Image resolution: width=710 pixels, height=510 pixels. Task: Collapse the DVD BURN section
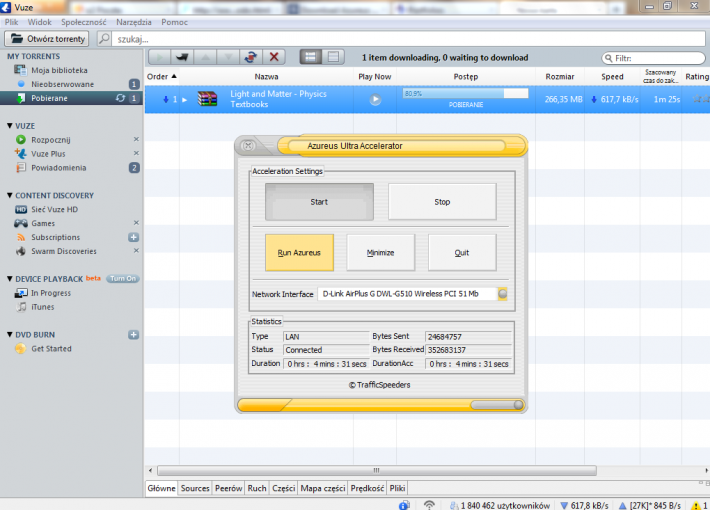pyautogui.click(x=10, y=335)
